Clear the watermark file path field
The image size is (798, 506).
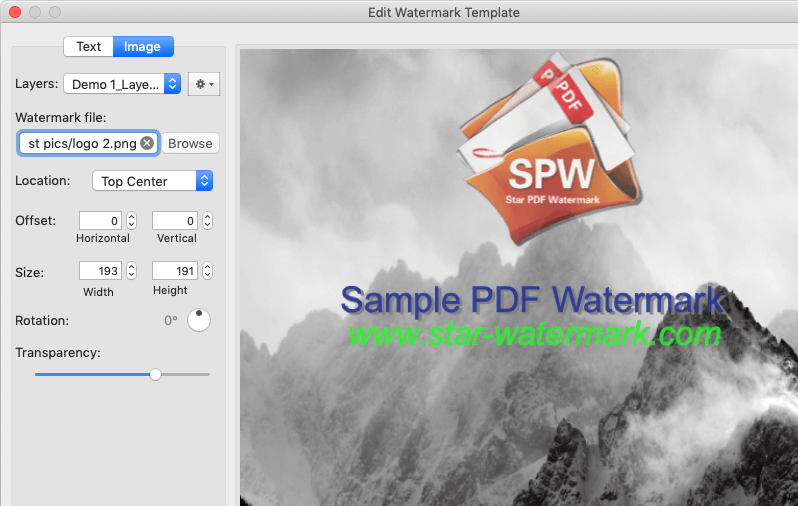coord(147,144)
